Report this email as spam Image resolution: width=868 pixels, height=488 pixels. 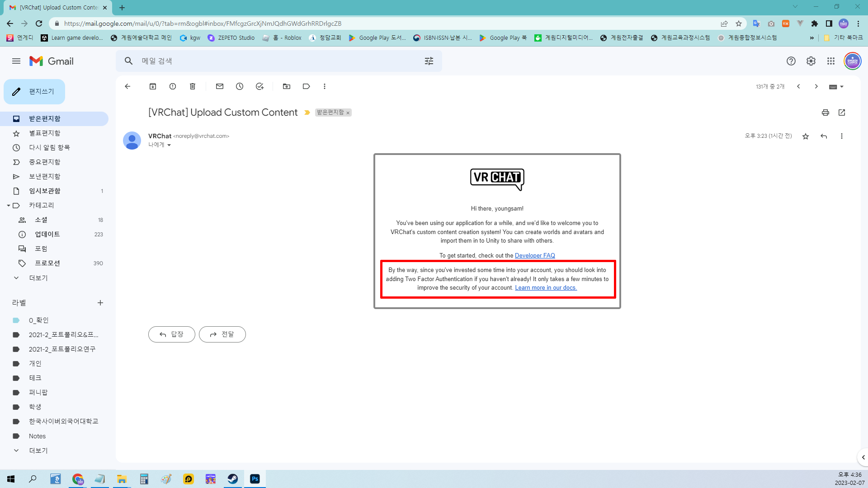coord(173,86)
